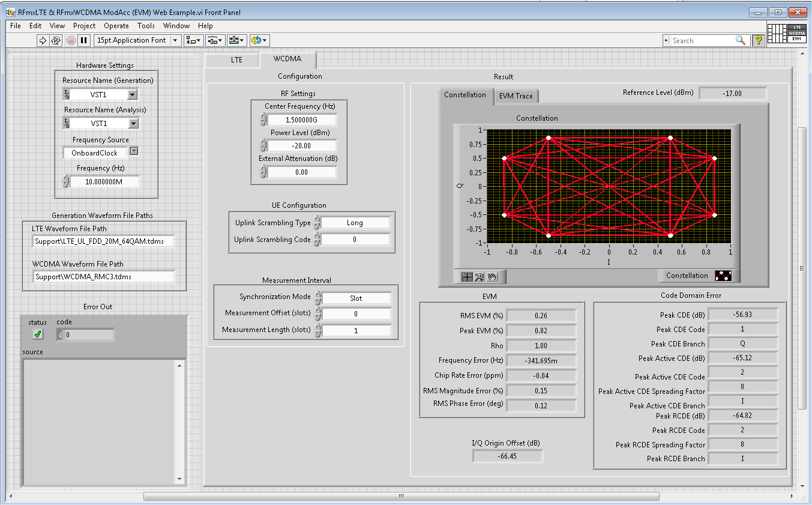Viewport: 812px width, 505px height.
Task: Abort execution with the red stop button
Action: click(71, 40)
